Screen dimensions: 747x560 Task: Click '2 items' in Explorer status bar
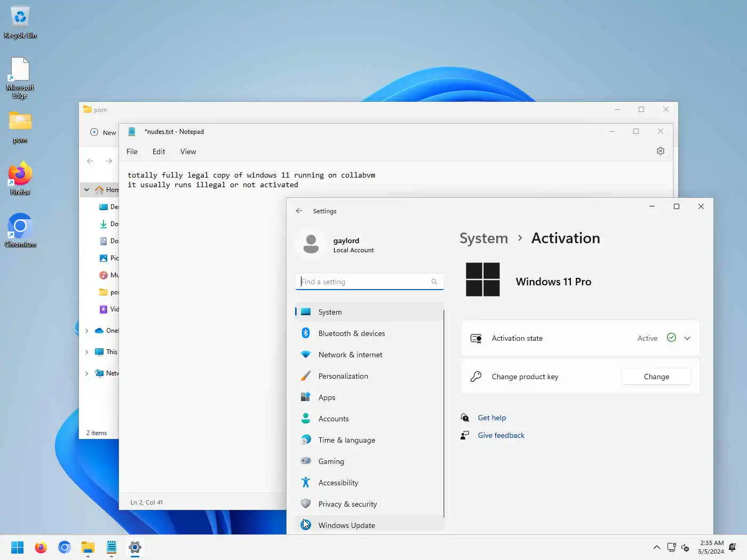pos(97,433)
